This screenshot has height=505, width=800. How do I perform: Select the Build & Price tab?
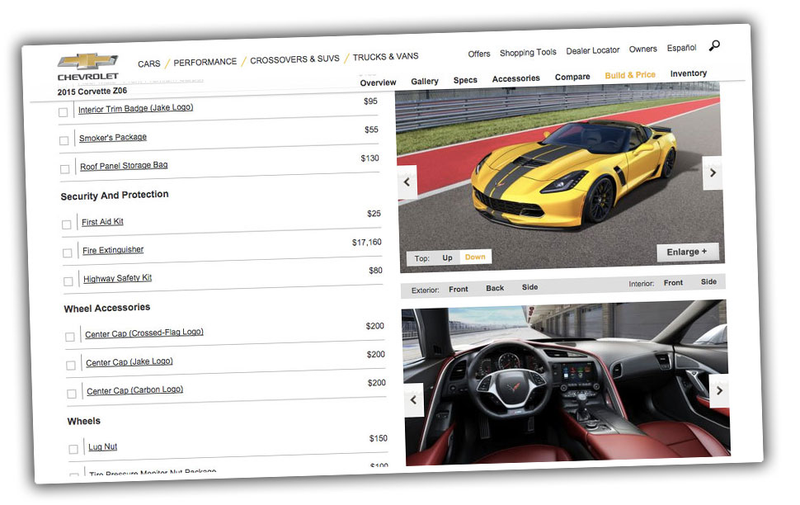point(630,75)
